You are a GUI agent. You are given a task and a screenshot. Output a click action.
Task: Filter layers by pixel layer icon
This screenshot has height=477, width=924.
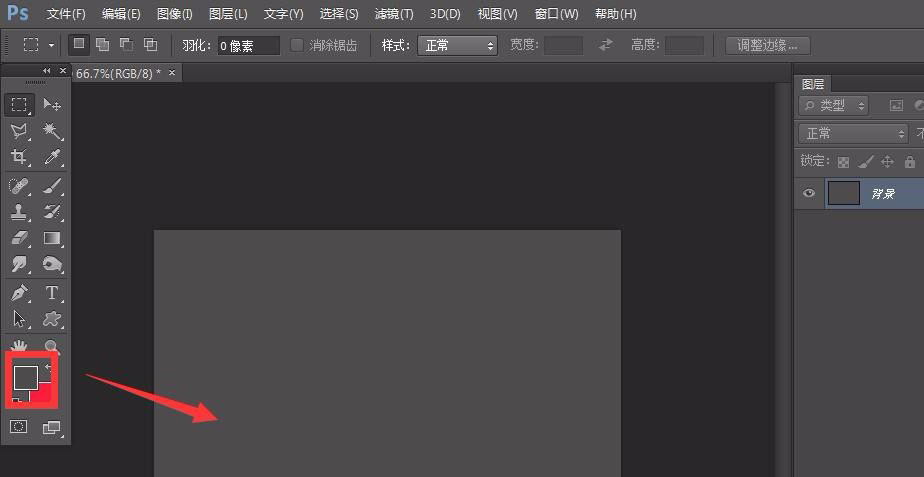896,106
